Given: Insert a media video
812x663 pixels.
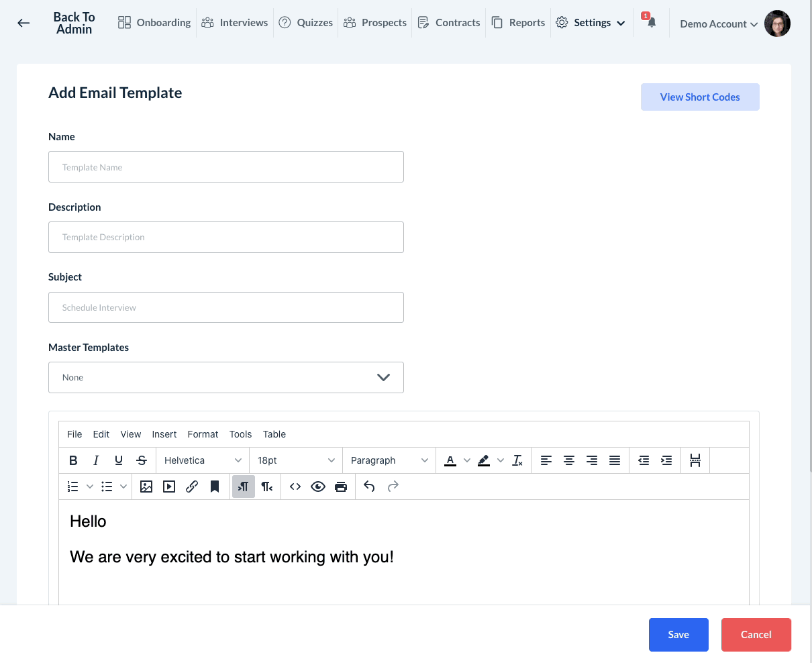Looking at the screenshot, I should pyautogui.click(x=169, y=487).
